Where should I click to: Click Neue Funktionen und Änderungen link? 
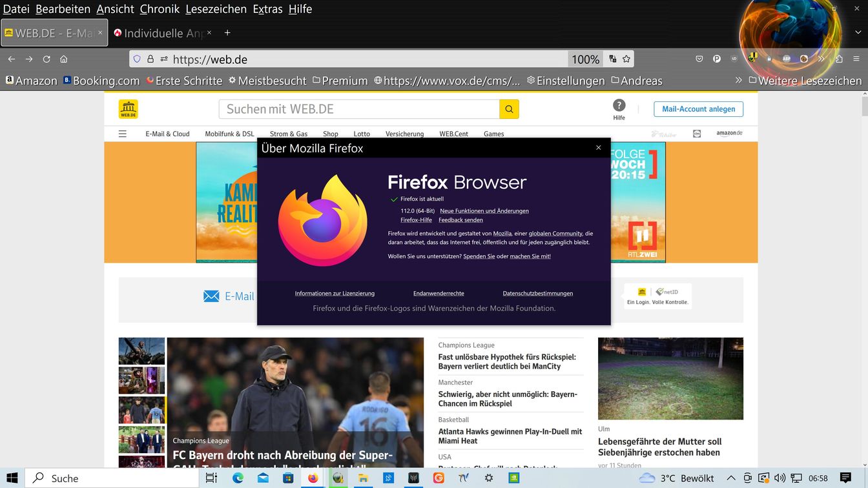[x=484, y=210]
